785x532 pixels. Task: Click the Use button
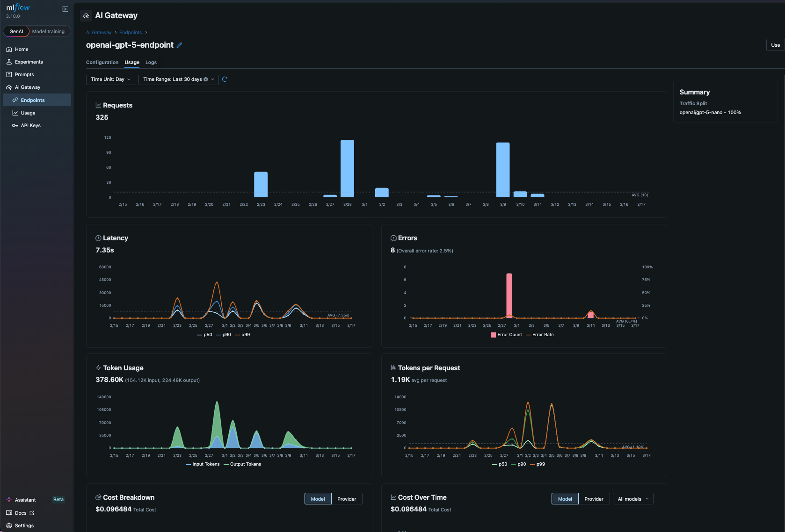pos(775,45)
